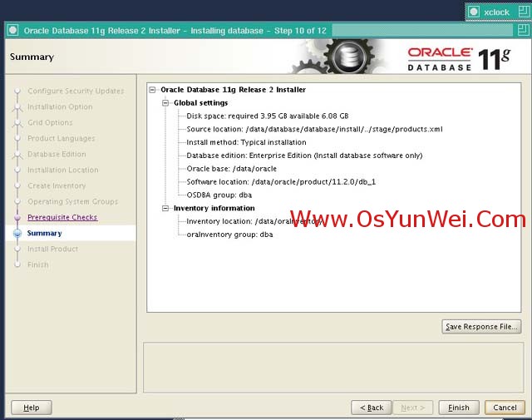Open the Prerequisite Checks step link
The width and height of the screenshot is (532, 420).
pyautogui.click(x=62, y=217)
